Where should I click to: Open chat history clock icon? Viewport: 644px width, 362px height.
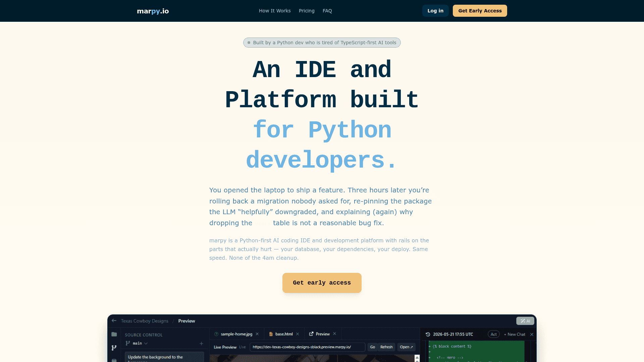428,335
